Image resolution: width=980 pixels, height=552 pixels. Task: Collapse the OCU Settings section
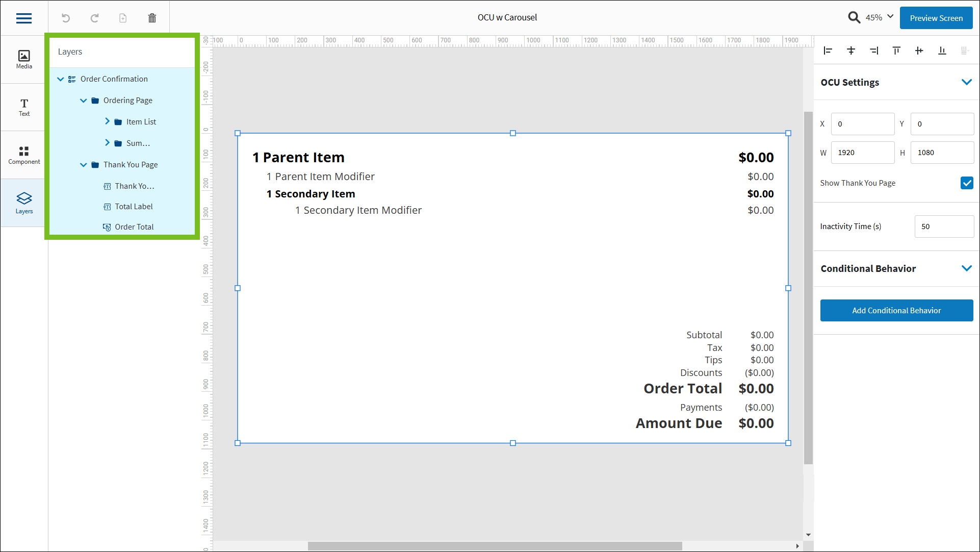tap(966, 82)
